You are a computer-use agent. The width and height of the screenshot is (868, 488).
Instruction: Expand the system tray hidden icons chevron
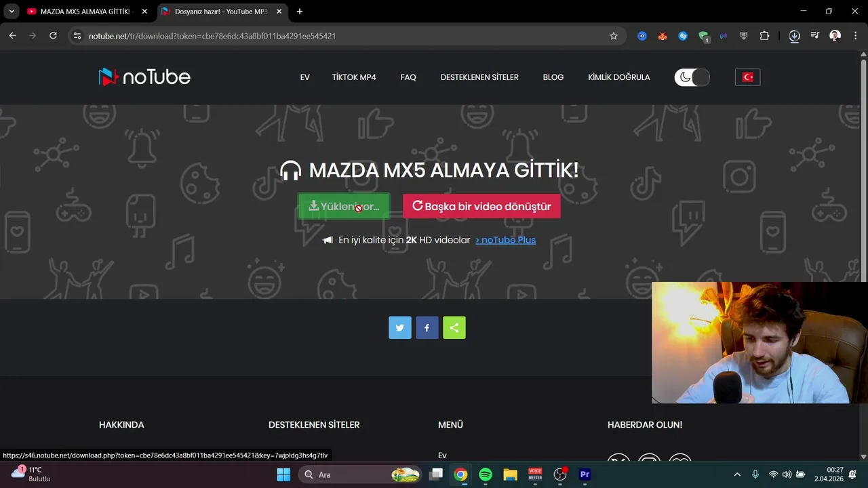[737, 474]
